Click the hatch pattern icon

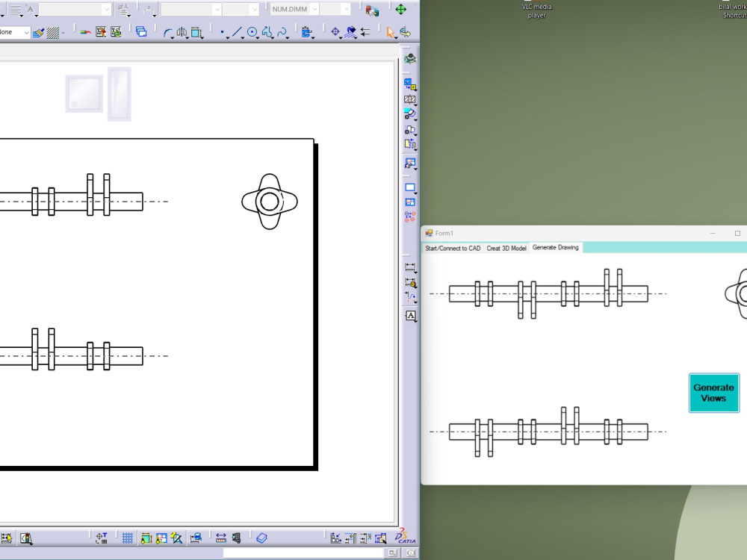(x=52, y=32)
